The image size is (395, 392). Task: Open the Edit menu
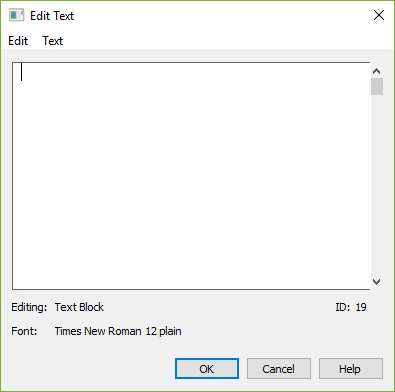coord(18,41)
